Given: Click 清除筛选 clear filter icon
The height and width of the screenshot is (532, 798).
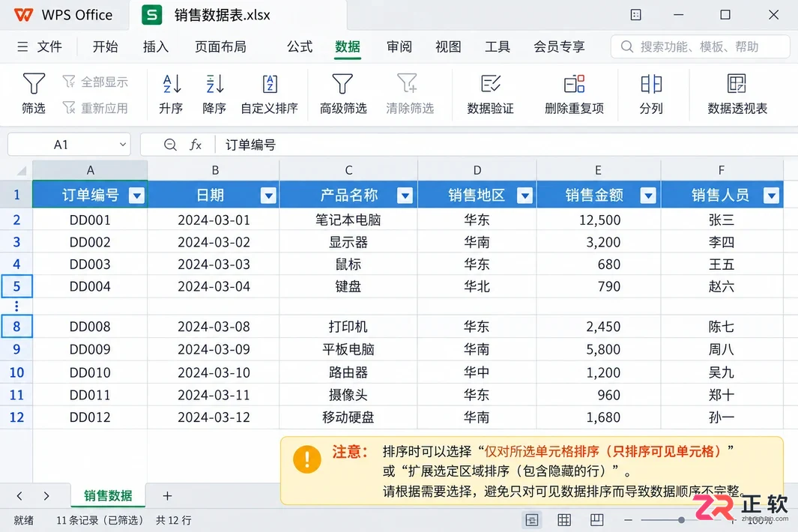Looking at the screenshot, I should click(x=408, y=83).
